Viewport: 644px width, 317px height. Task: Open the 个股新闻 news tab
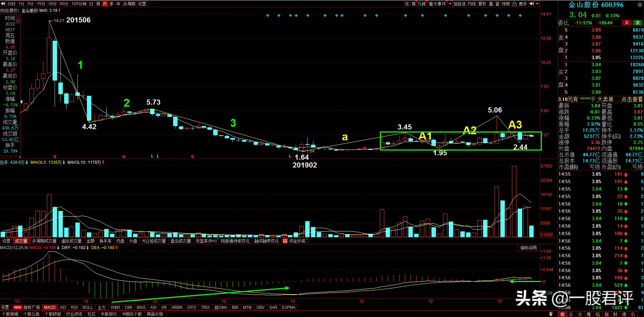[x=10, y=314]
